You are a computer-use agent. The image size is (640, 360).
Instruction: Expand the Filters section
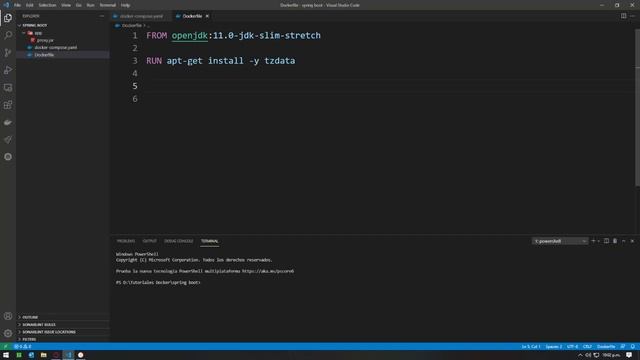click(62, 339)
